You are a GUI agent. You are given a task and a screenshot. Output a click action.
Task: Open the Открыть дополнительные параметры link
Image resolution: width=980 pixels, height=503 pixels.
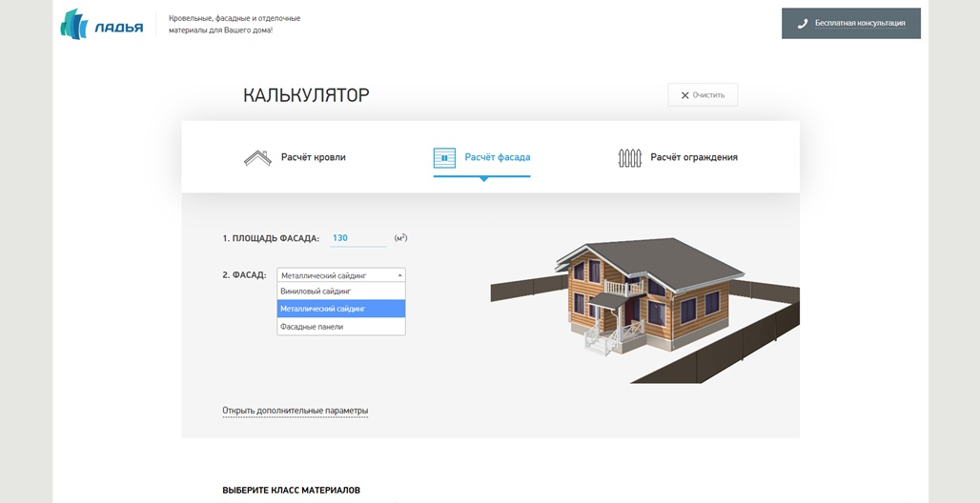(295, 411)
